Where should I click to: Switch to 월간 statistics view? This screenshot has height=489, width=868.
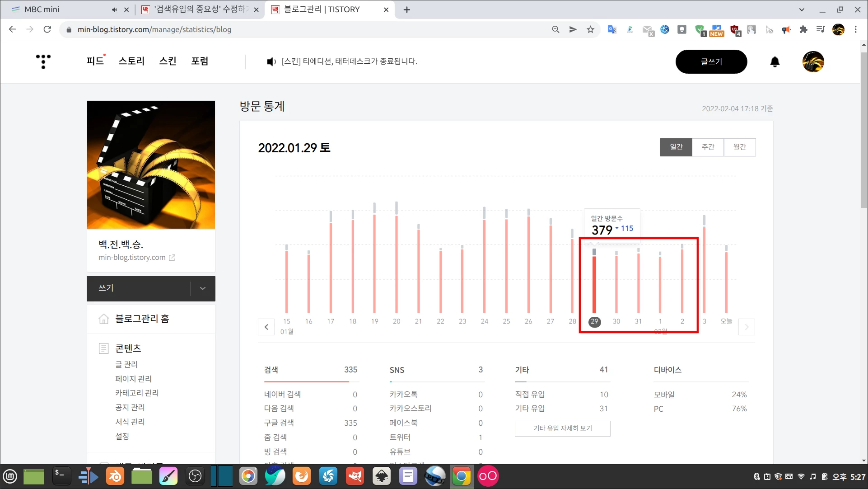tap(740, 147)
